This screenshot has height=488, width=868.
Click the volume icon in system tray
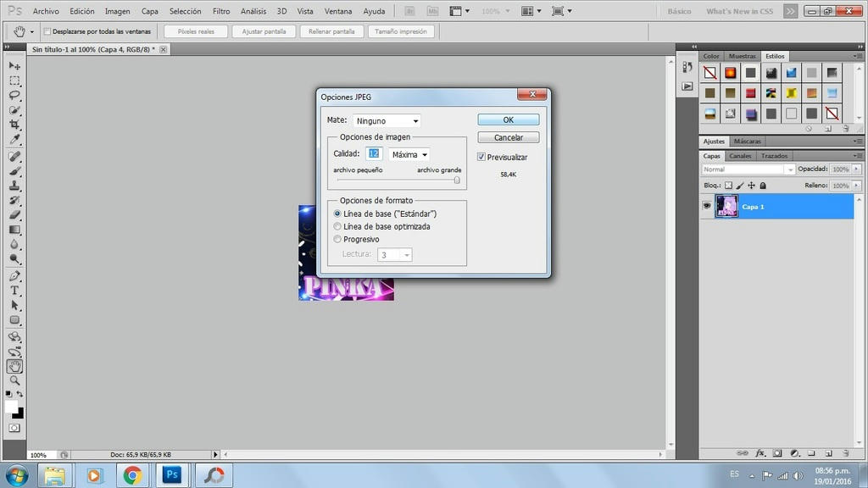click(x=798, y=476)
